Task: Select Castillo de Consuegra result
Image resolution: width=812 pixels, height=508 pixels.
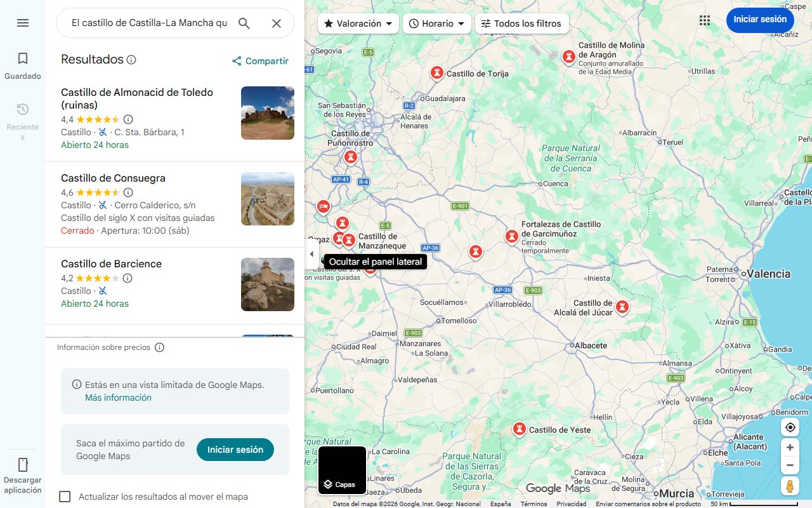Action: point(113,178)
